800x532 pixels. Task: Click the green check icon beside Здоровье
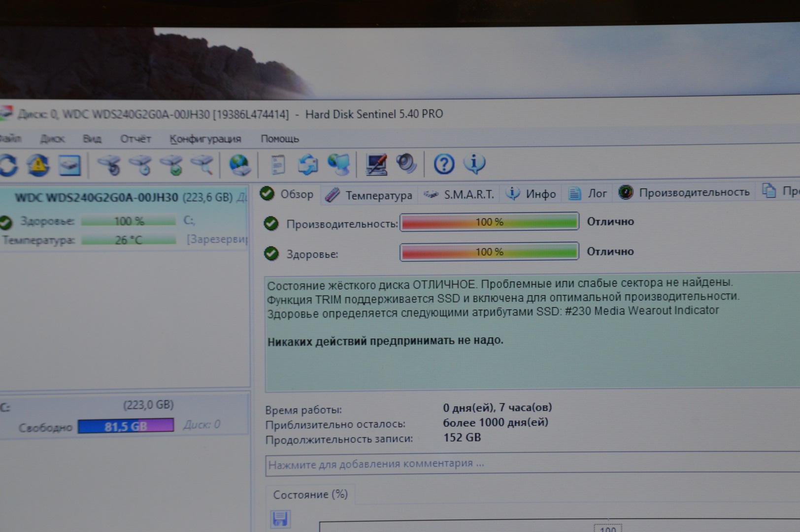(x=271, y=254)
